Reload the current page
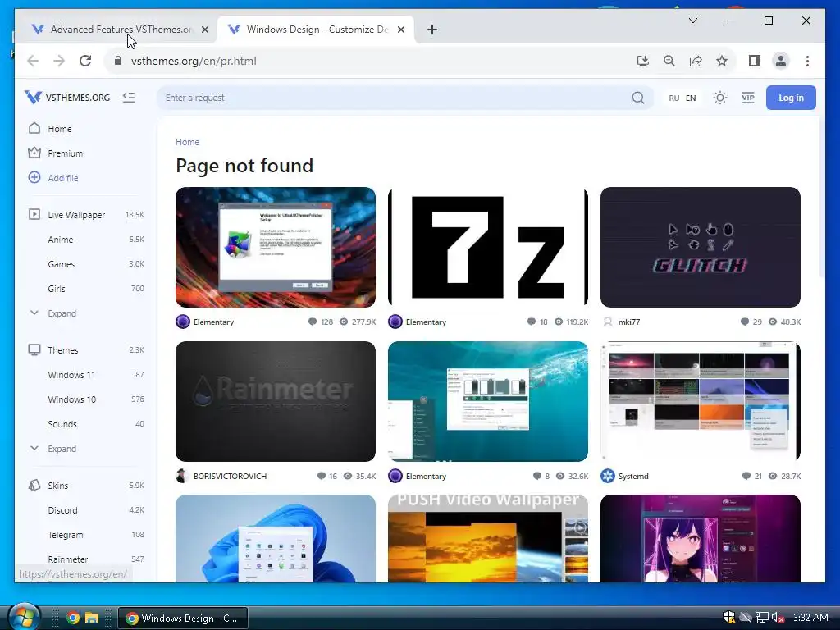840x630 pixels. coord(85,61)
